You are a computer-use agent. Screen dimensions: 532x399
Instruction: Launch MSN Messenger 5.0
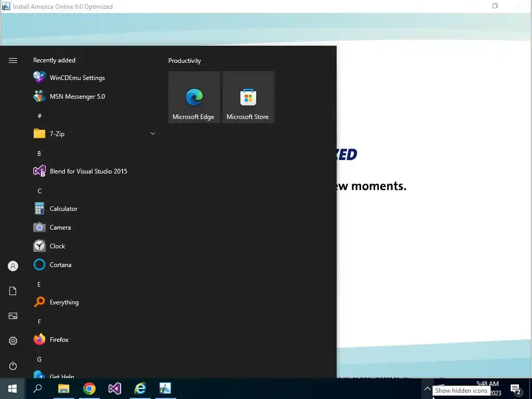tap(95, 96)
